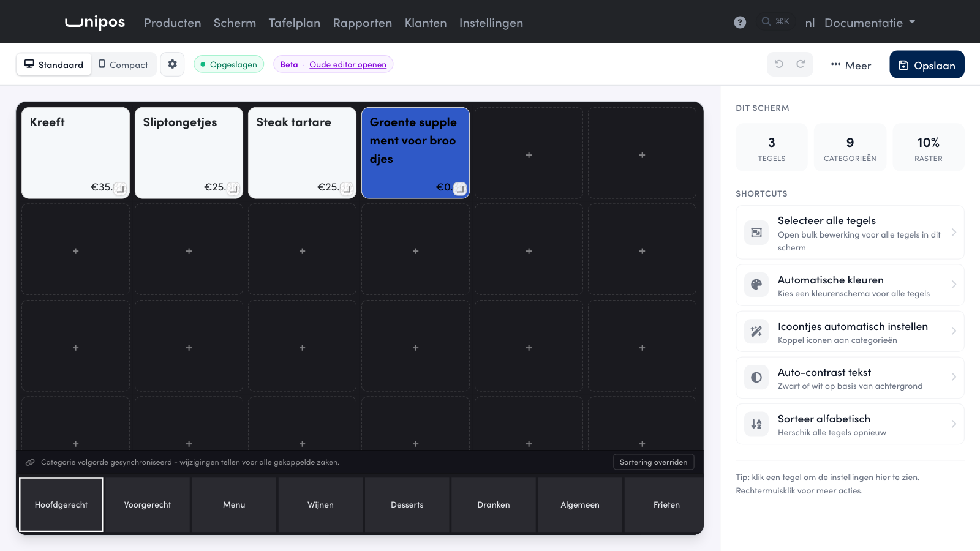Select the Wijnen category tab
This screenshot has height=551, width=980.
click(x=321, y=504)
